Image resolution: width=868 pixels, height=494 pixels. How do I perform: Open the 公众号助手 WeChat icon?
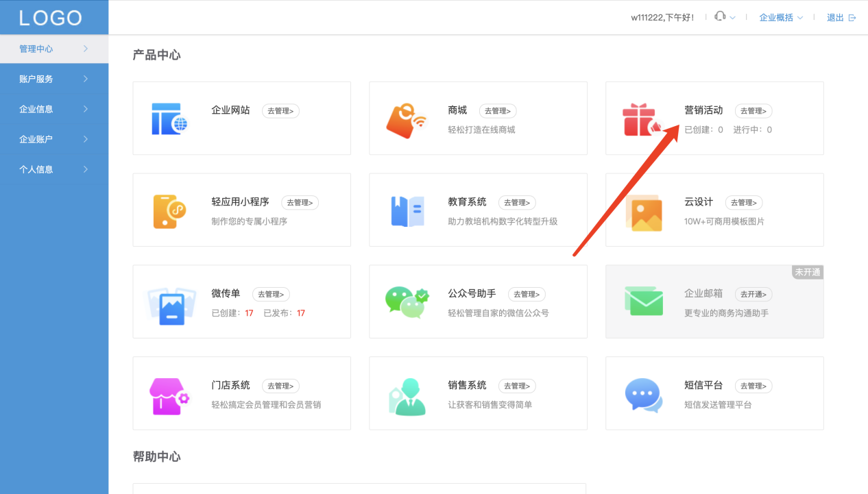[x=407, y=301]
